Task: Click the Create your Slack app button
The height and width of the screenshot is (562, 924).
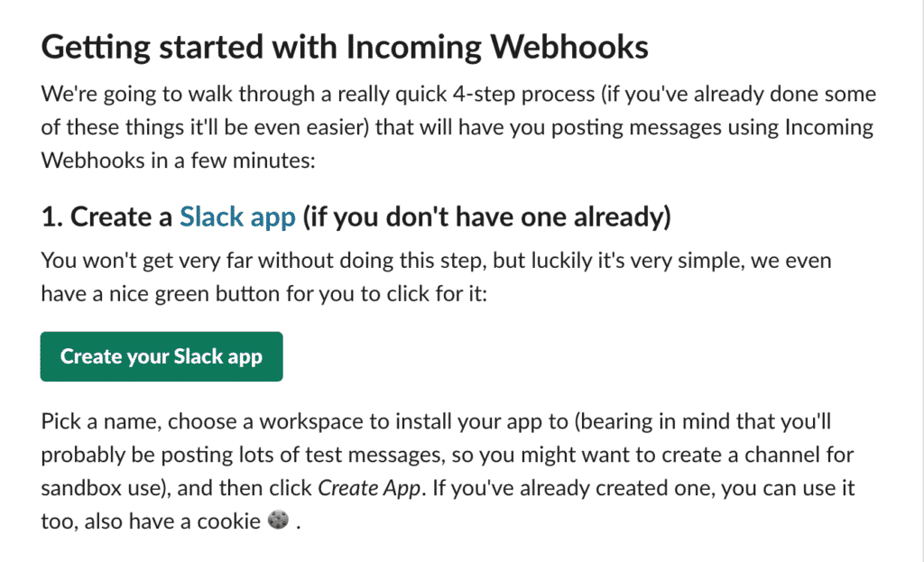Action: click(161, 356)
